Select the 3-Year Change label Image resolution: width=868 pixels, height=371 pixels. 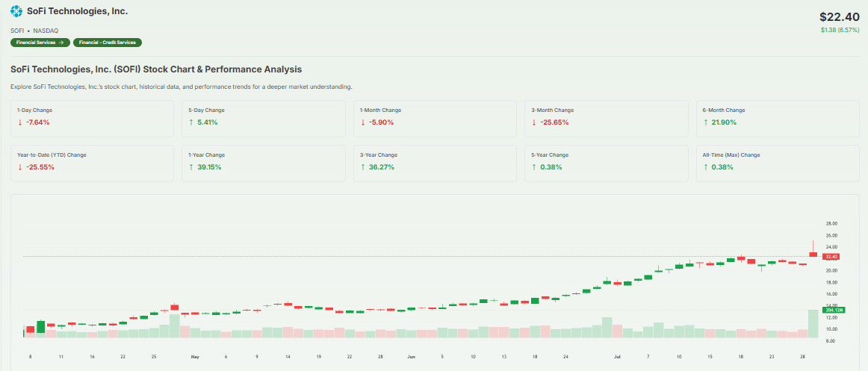tap(379, 155)
